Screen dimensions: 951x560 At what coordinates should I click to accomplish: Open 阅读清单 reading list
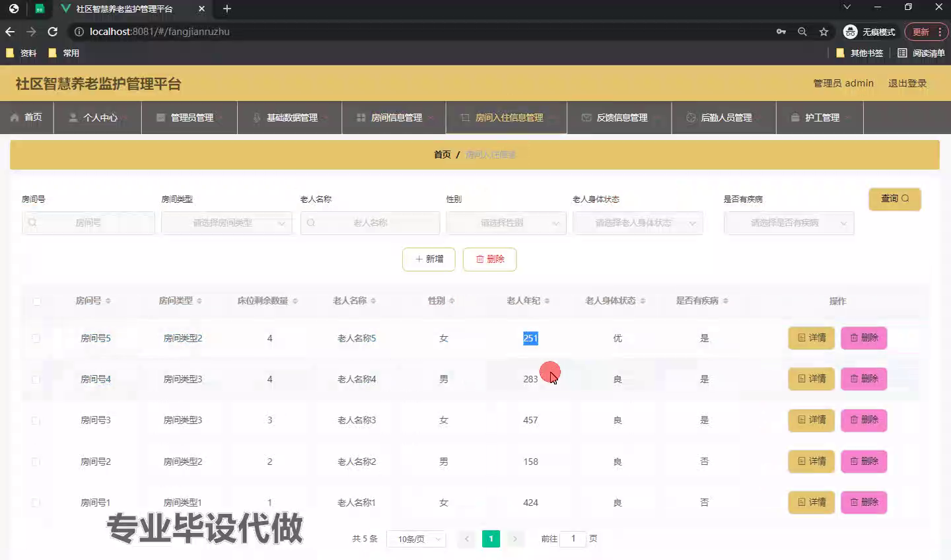click(x=921, y=53)
